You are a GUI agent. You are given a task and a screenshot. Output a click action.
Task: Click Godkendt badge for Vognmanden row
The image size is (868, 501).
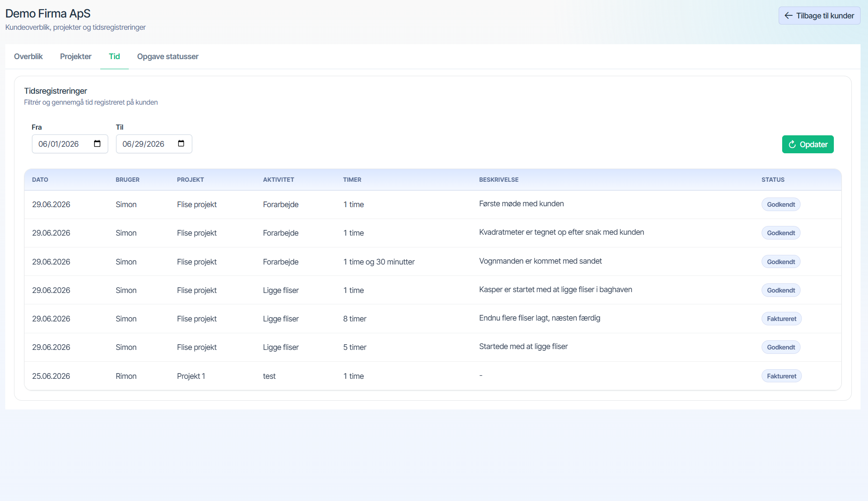pos(781,262)
